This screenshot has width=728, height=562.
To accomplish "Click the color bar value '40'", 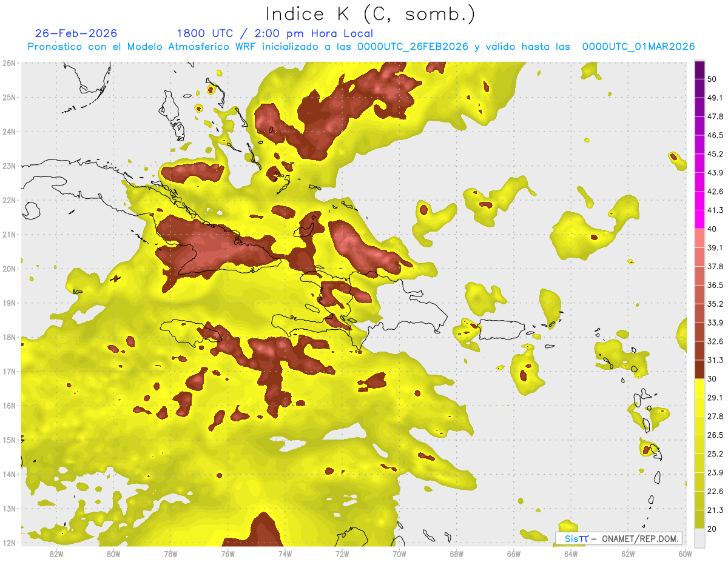I will 712,229.
